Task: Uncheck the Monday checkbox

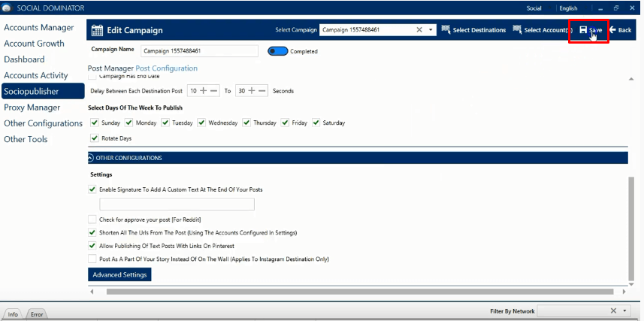Action: tap(128, 123)
